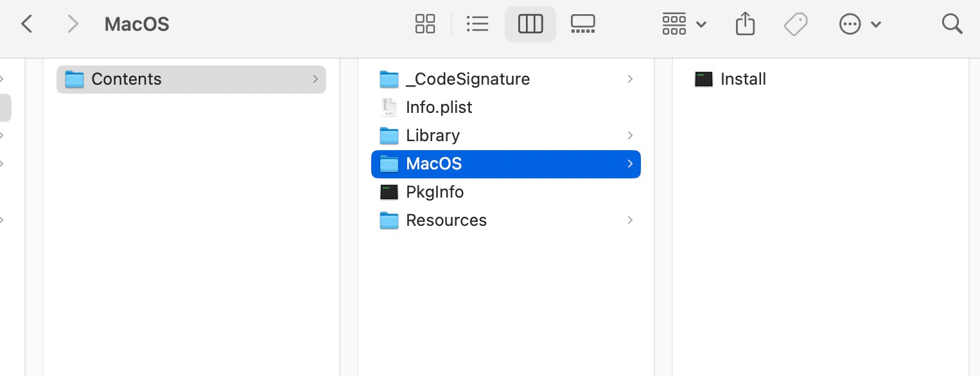This screenshot has height=376, width=980.
Task: Click the PkgInfo executable file
Action: click(x=434, y=192)
